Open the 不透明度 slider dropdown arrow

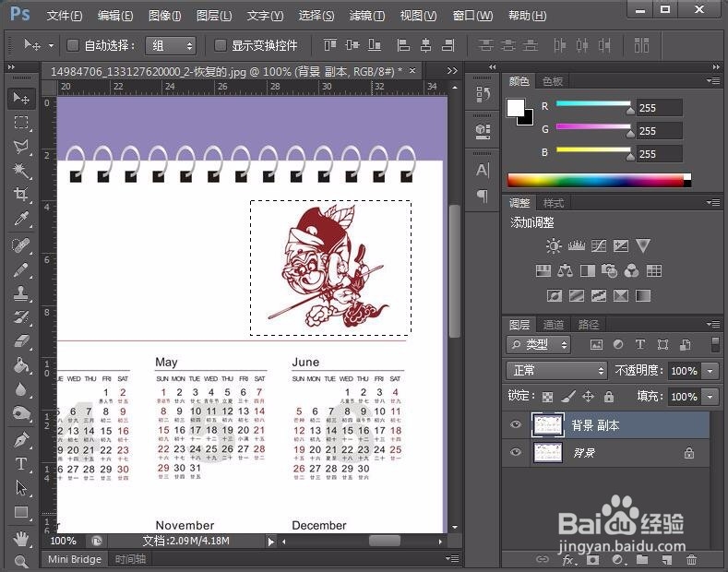pyautogui.click(x=710, y=371)
